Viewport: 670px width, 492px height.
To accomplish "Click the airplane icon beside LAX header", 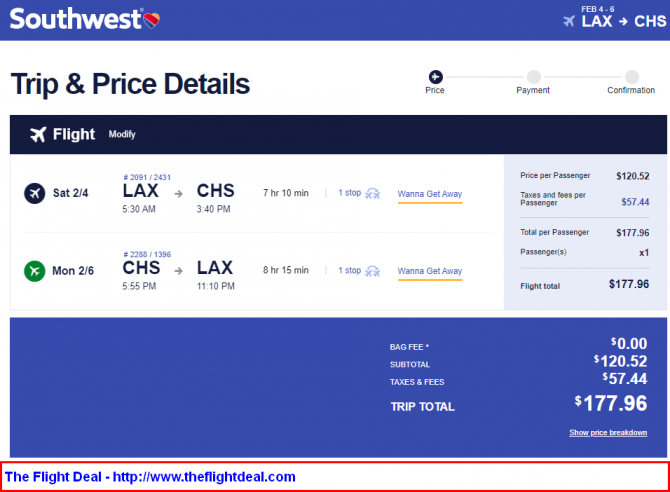I will pos(569,21).
